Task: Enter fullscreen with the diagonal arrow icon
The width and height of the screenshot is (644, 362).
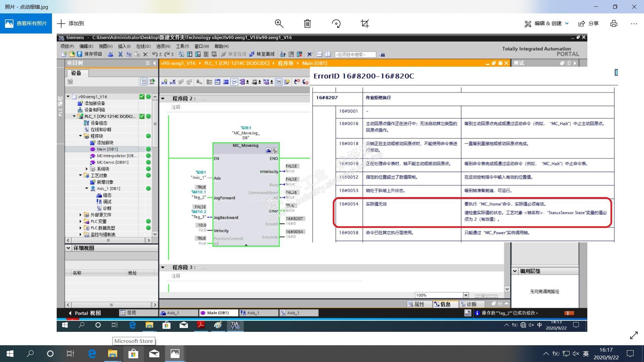Action: pos(634,335)
